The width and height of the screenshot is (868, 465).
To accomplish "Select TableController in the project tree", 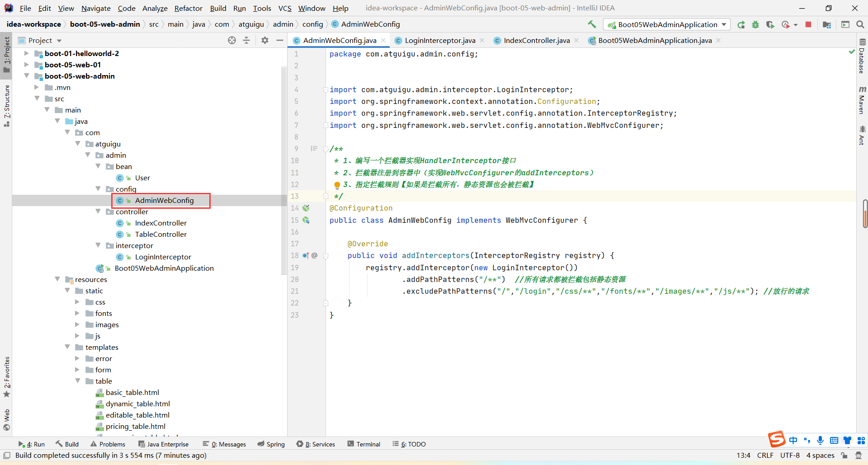I will (x=160, y=234).
